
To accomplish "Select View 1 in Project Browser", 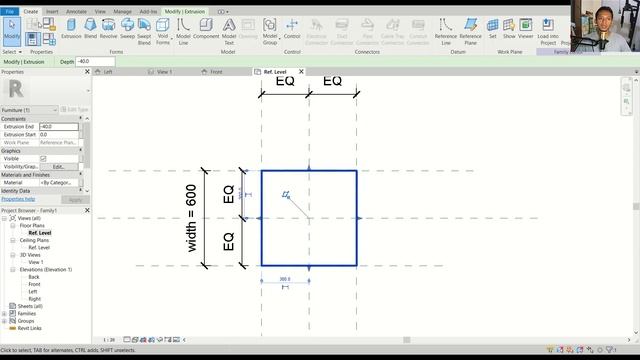I will [36, 262].
